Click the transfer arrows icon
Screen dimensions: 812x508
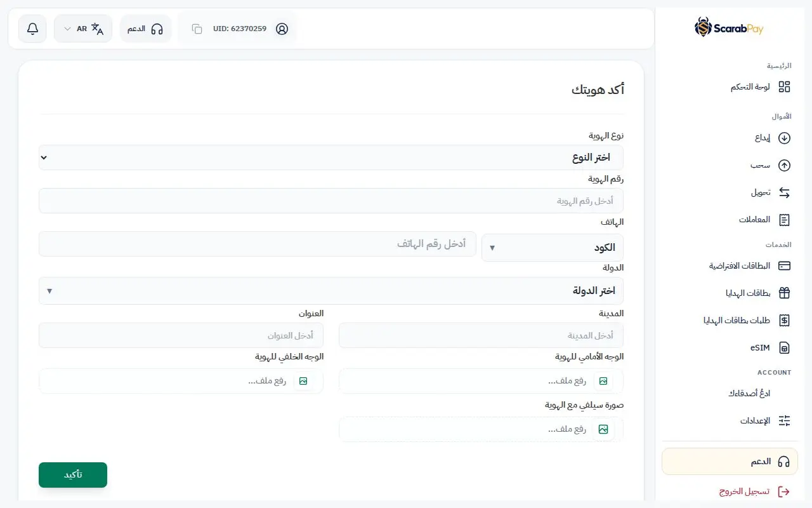point(785,192)
